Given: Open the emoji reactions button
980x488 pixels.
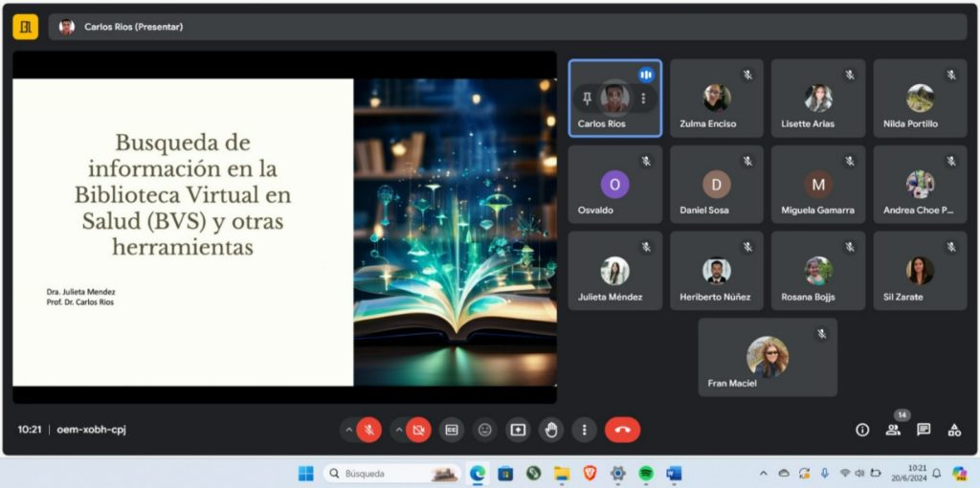Looking at the screenshot, I should [x=485, y=430].
